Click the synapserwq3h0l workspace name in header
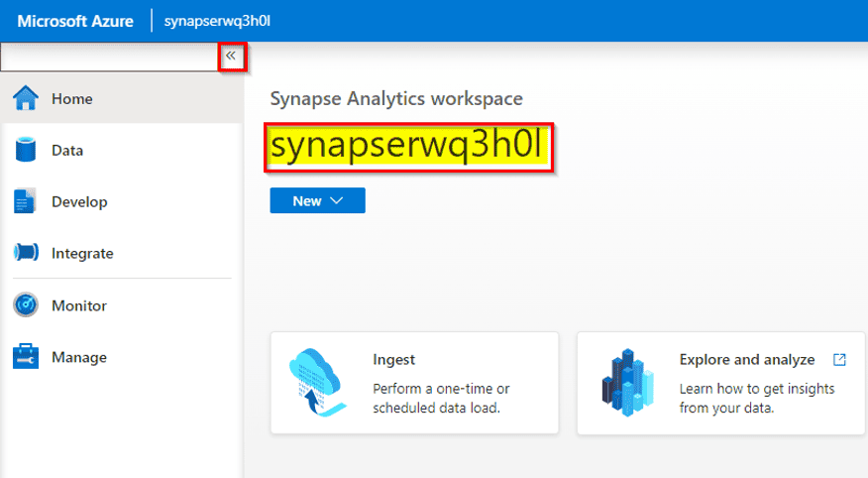Viewport: 868px width, 478px height. tap(217, 21)
